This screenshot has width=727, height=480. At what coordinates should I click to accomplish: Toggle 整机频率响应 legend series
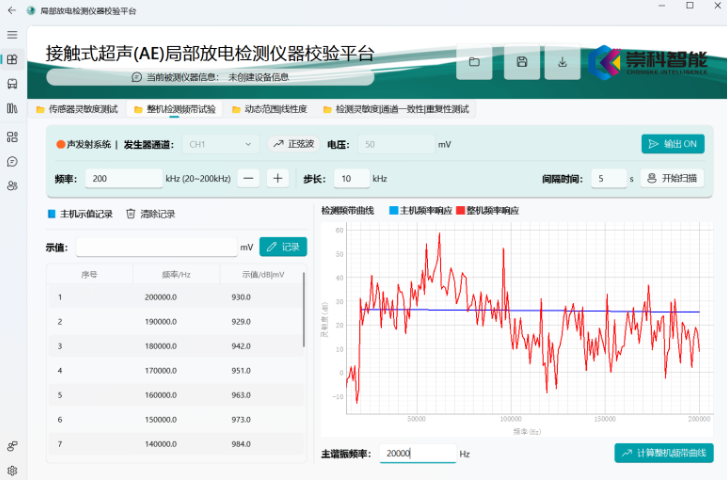click(487, 211)
